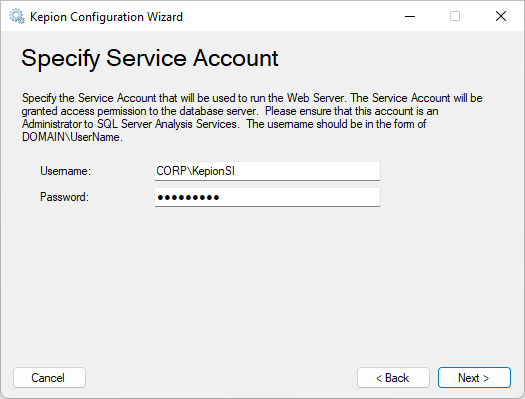
Task: Click the 'Username:' label
Action: pos(65,171)
